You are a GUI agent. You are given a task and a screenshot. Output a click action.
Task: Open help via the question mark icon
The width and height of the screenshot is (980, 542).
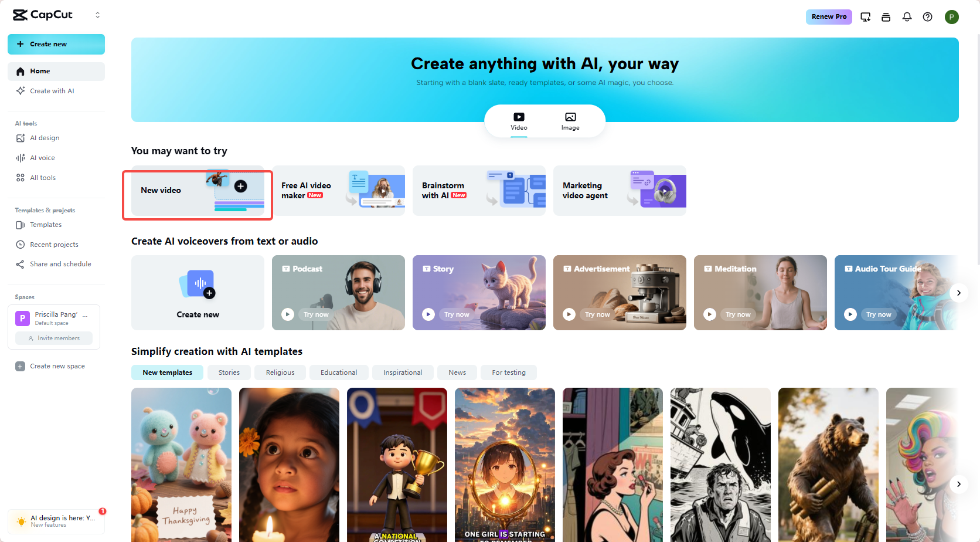coord(928,17)
